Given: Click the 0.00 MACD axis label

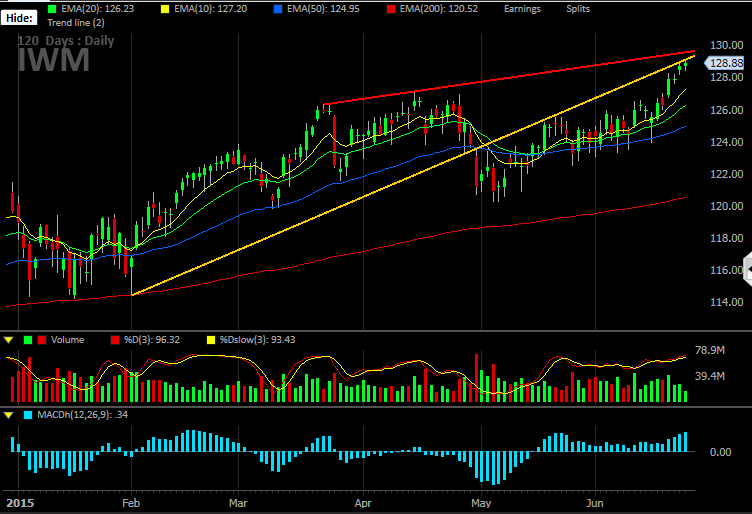Looking at the screenshot, I should pos(720,452).
